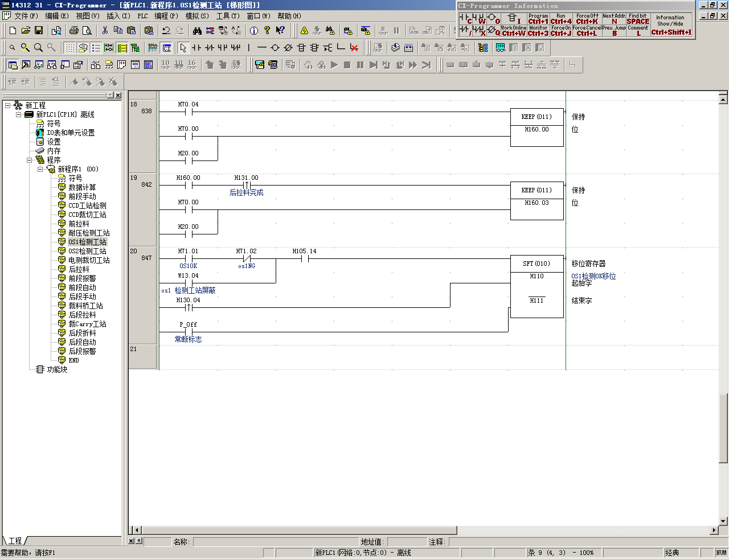Open the 工具(T) menu
Screen dimensions: 729x560
pos(227,16)
